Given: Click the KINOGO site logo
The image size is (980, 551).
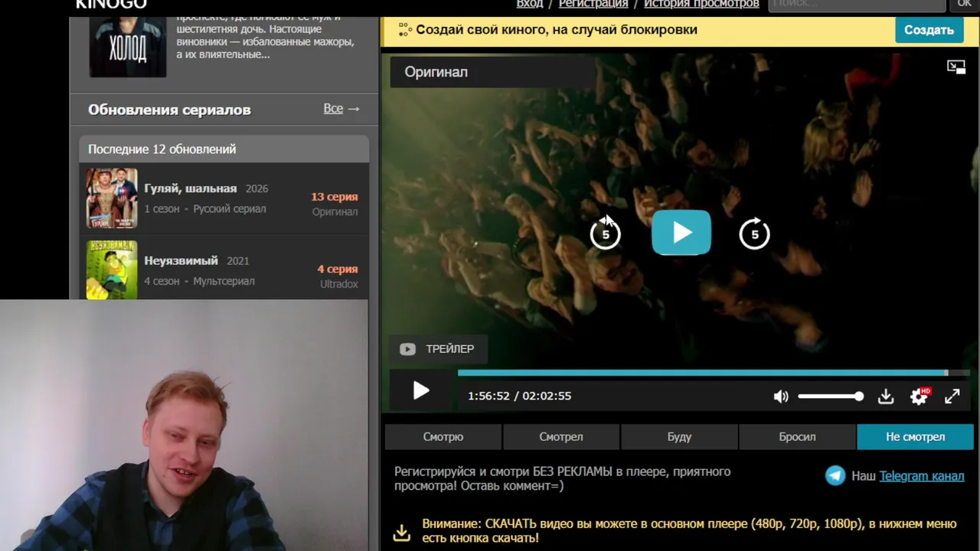Looking at the screenshot, I should click(x=111, y=5).
